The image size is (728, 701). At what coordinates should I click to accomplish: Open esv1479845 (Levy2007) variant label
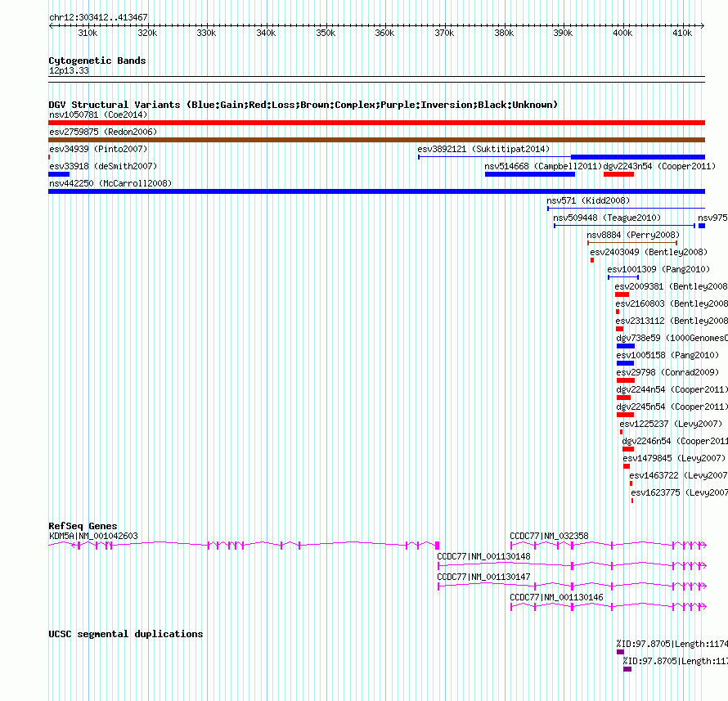coord(674,458)
